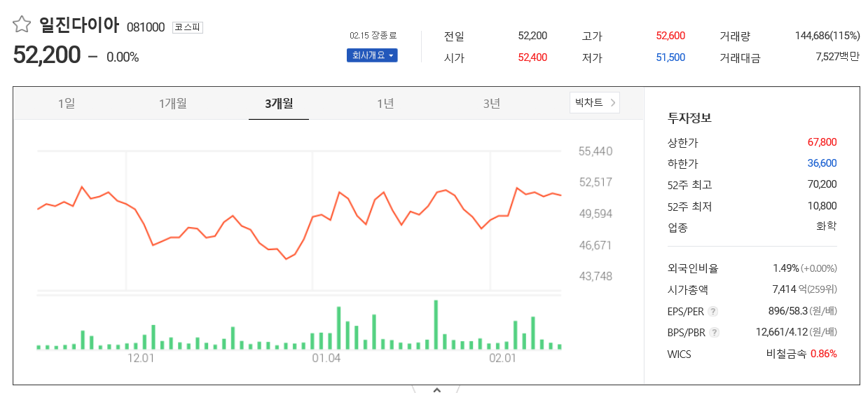Viewport: 868px width, 393px height.
Task: Click the 거래량 value 144,686(115%)
Action: click(x=827, y=36)
